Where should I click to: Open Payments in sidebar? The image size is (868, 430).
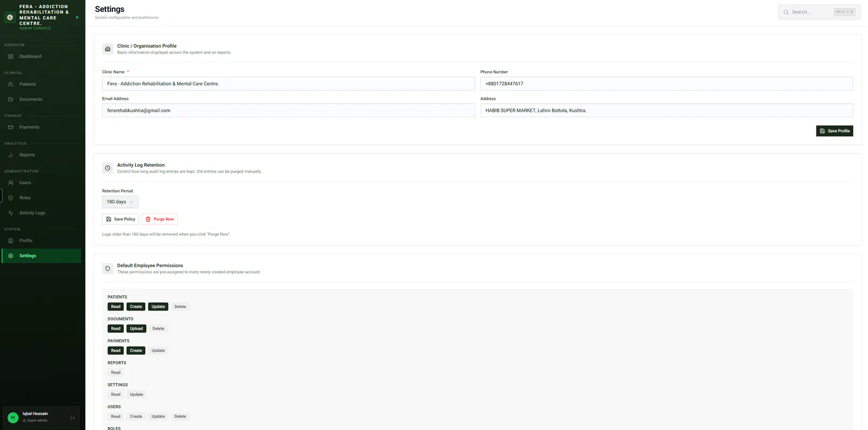pos(41,127)
